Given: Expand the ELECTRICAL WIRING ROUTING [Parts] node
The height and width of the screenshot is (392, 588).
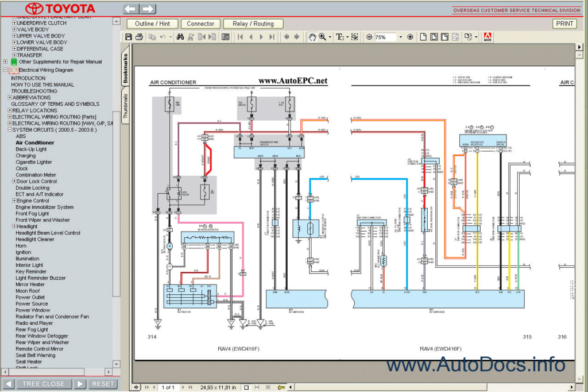Looking at the screenshot, I should coord(10,117).
